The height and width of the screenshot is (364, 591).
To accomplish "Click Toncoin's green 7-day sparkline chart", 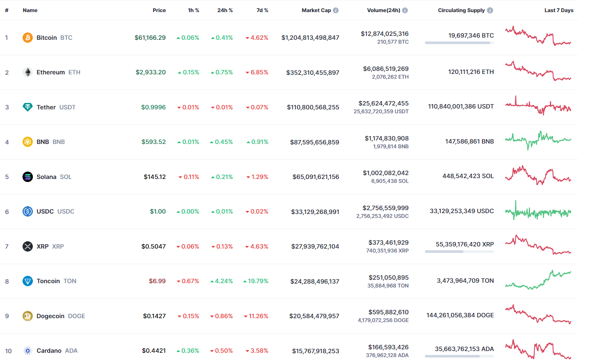I will (x=538, y=281).
